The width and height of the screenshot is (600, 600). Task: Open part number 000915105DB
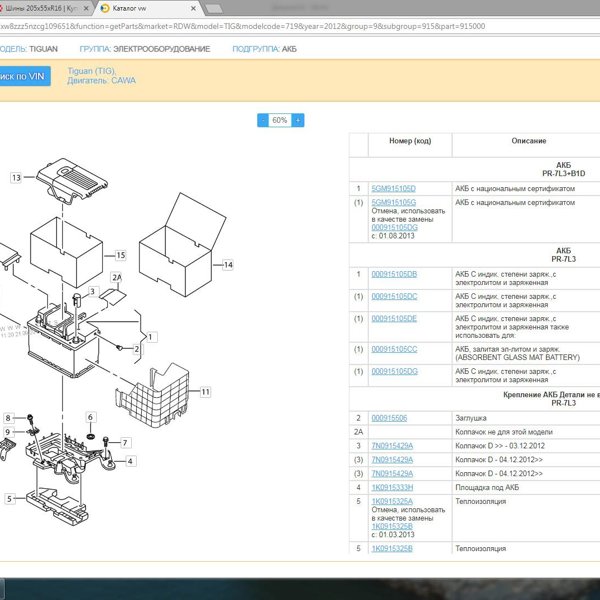pyautogui.click(x=394, y=274)
